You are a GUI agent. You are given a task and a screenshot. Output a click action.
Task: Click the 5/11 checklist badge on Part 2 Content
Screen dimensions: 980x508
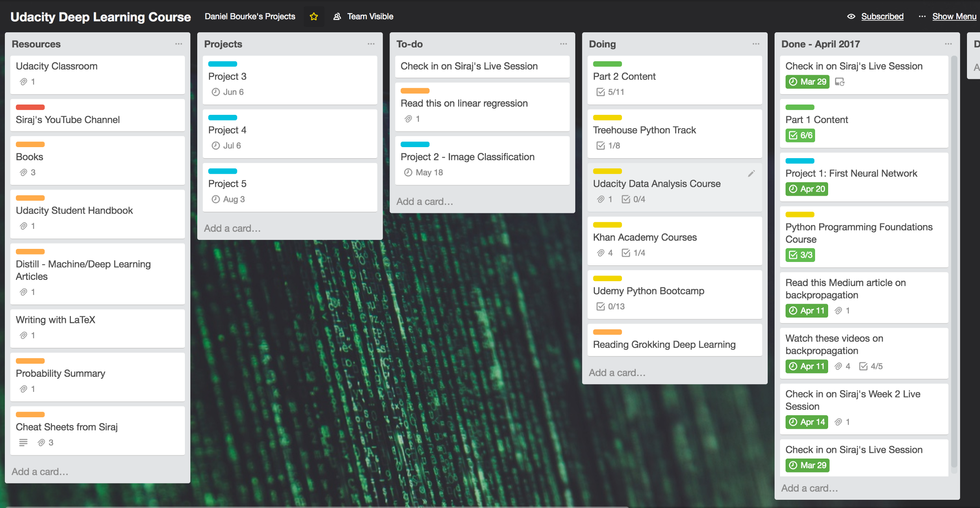[x=610, y=92]
